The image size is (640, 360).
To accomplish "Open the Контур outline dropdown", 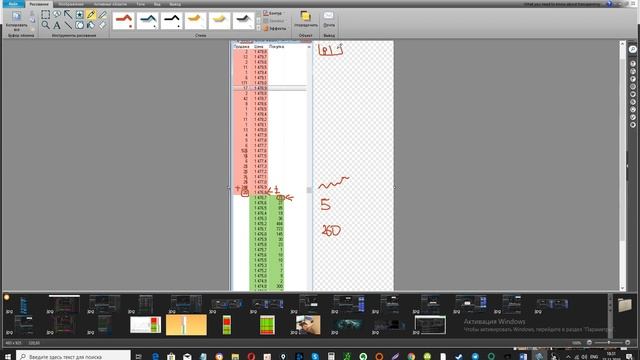I will click(x=274, y=13).
